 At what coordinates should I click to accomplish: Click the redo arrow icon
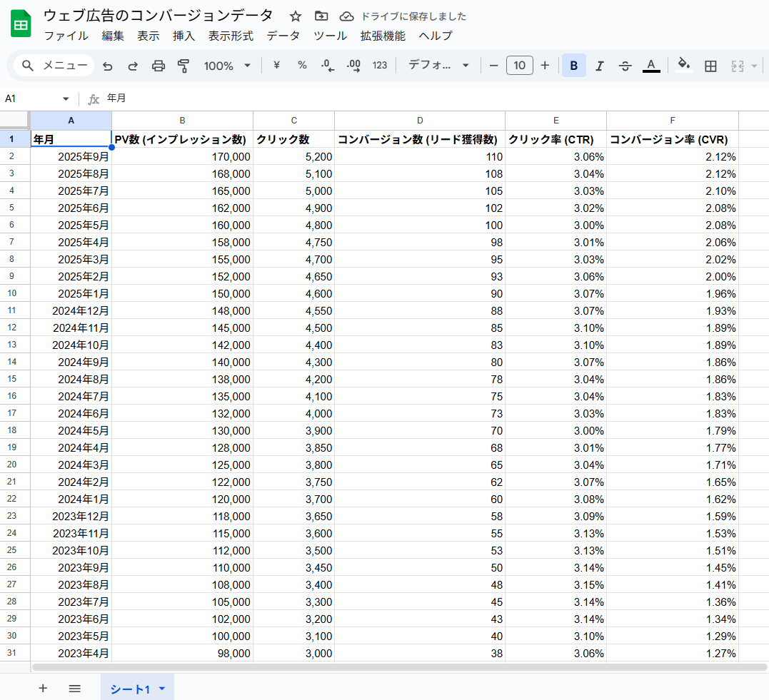(x=133, y=66)
